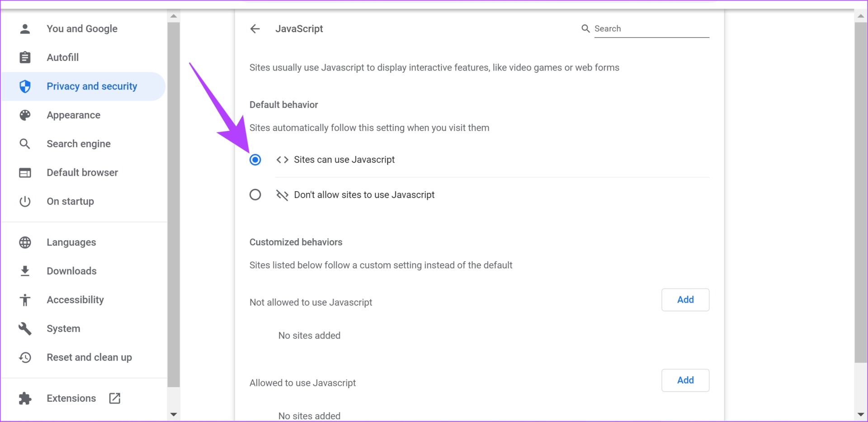This screenshot has height=422, width=868.
Task: Click the Autofill clipboard icon
Action: [x=25, y=57]
